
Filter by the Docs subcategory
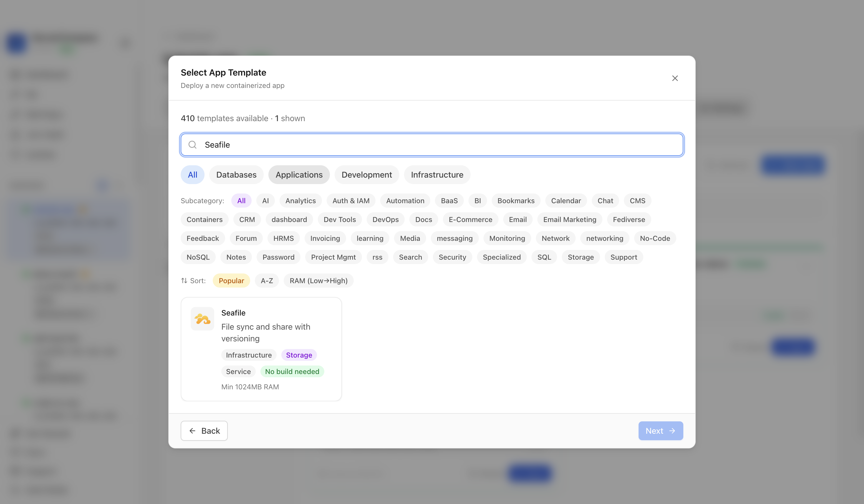pos(424,220)
